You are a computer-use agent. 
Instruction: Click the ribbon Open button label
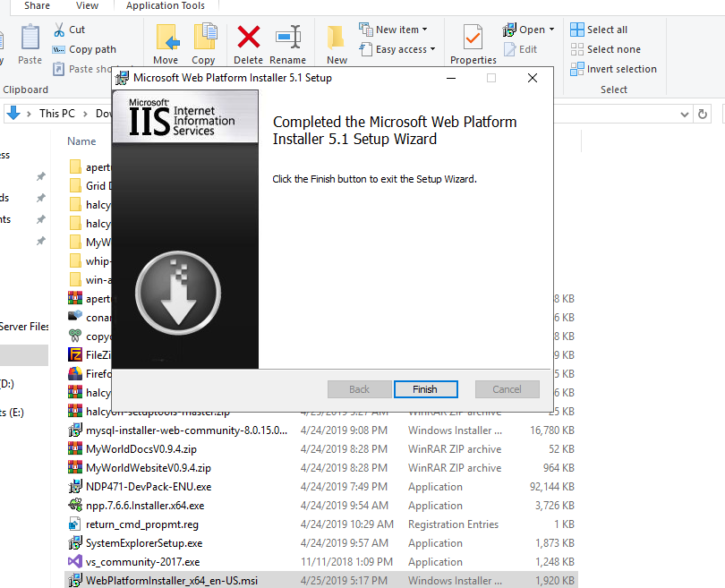pyautogui.click(x=533, y=30)
